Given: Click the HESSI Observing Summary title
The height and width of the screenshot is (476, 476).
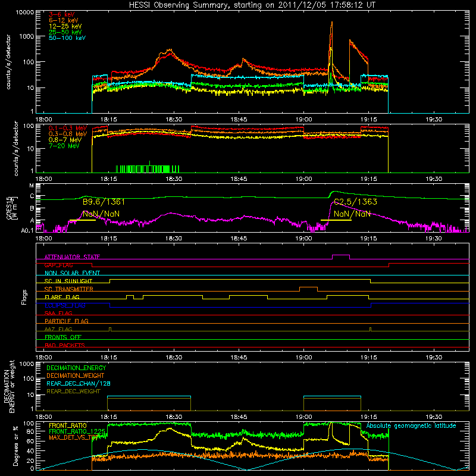Looking at the screenshot, I should [252, 5].
